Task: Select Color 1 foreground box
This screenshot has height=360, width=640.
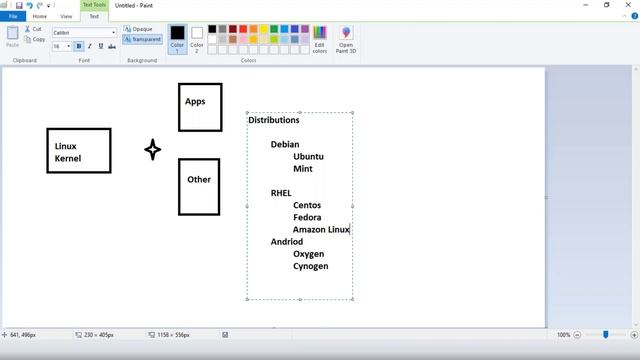Action: coord(177,39)
